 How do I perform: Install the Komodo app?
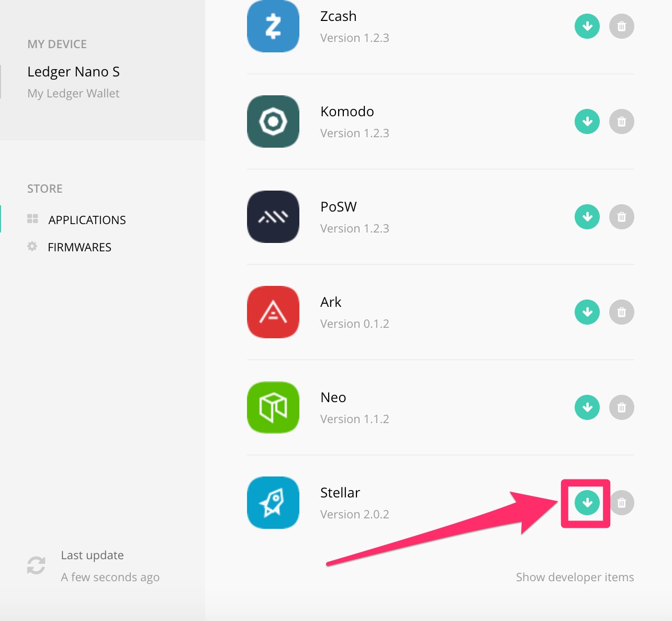pos(587,121)
